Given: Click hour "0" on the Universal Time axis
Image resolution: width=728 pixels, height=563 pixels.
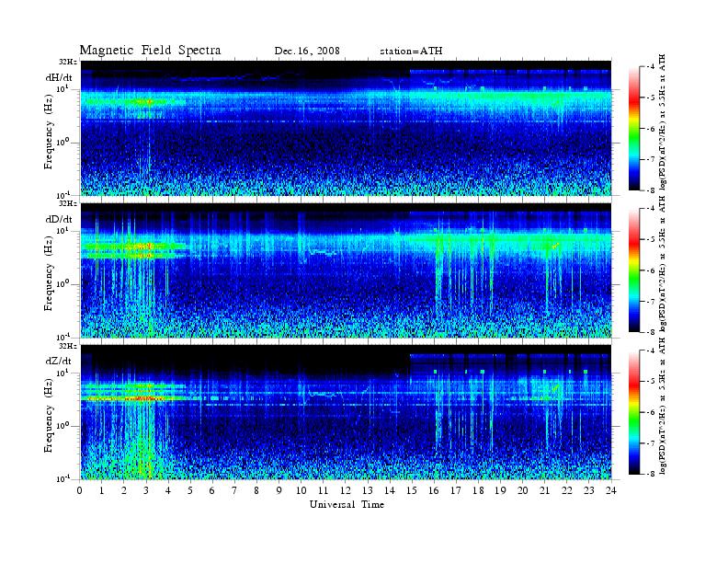Looking at the screenshot, I should (80, 490).
